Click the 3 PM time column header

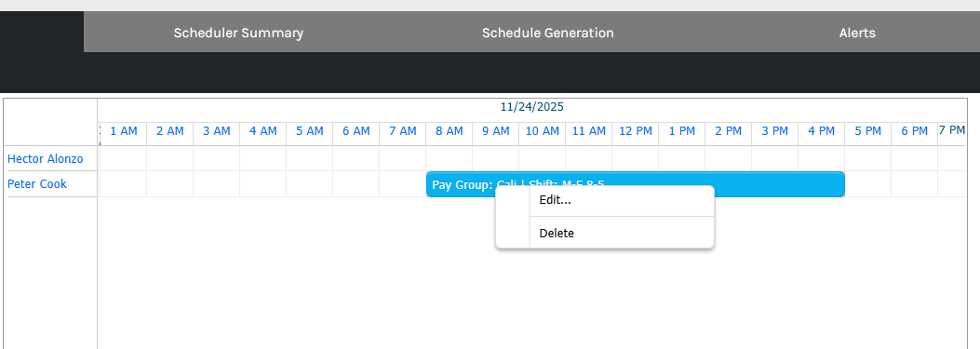point(775,131)
